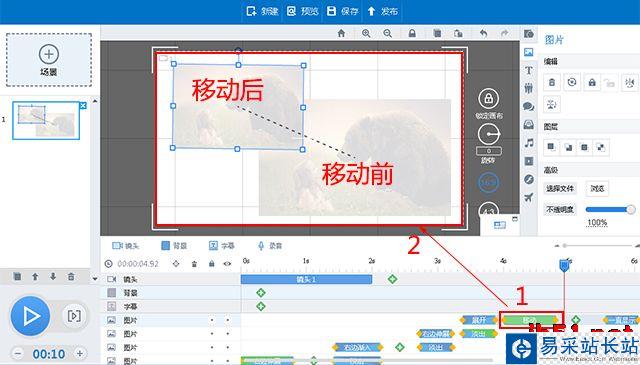Click 预览 in top bar
The height and width of the screenshot is (365, 640).
[x=302, y=11]
